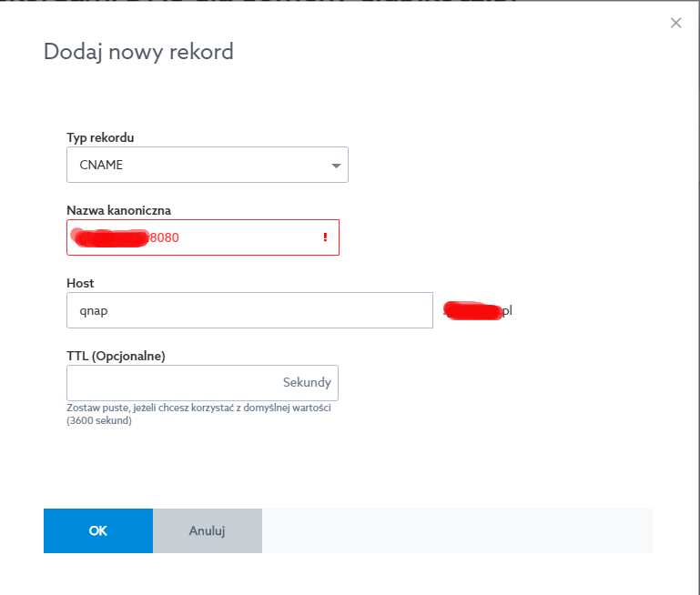The height and width of the screenshot is (595, 700).
Task: Click the Nazwa kanoniczna label
Action: pyautogui.click(x=118, y=210)
